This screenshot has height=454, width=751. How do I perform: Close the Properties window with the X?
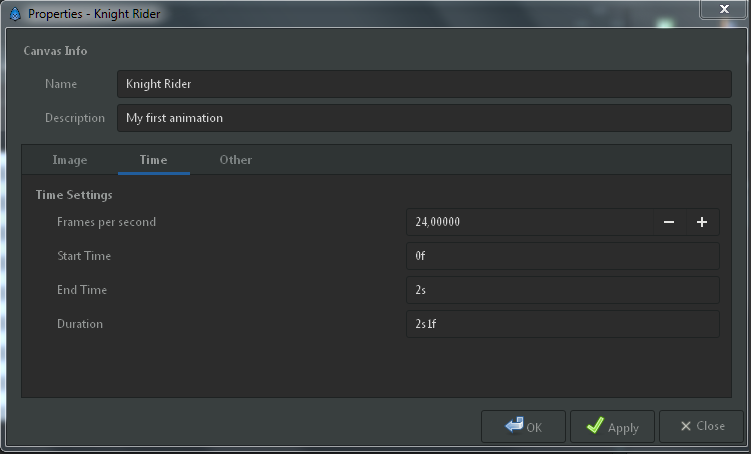tap(724, 9)
